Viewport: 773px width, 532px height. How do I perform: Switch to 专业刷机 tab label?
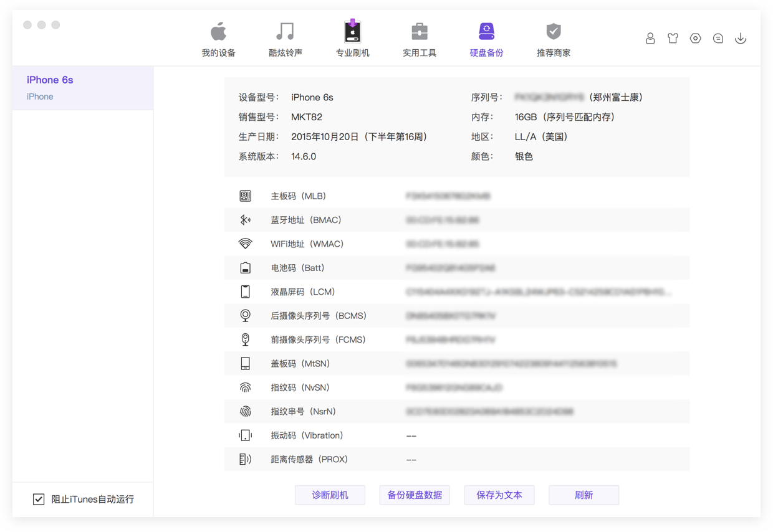tap(352, 53)
